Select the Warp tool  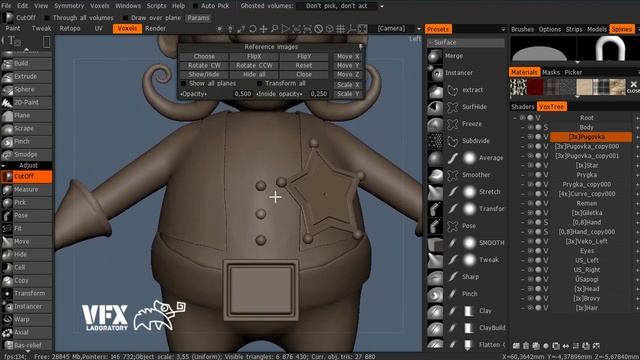pyautogui.click(x=27, y=320)
